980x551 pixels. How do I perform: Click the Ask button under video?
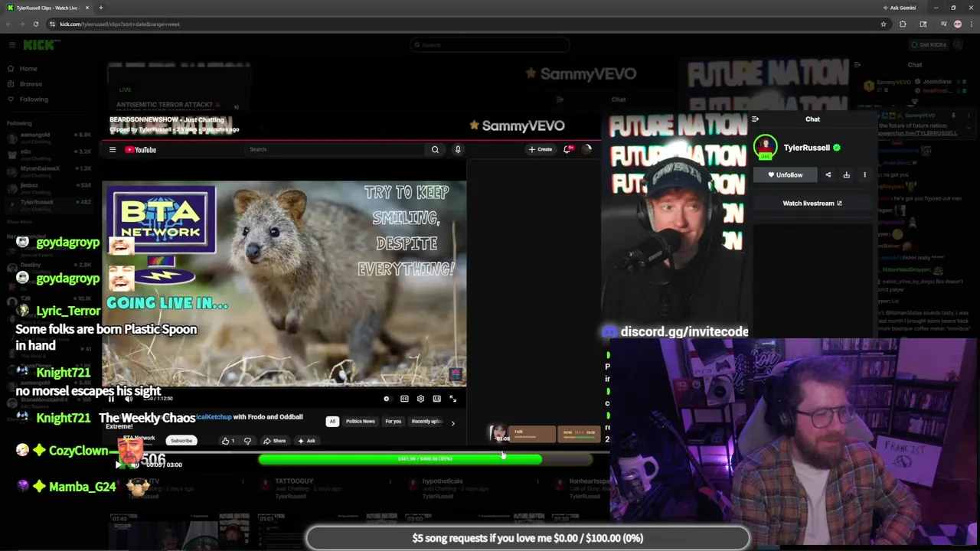[306, 441]
